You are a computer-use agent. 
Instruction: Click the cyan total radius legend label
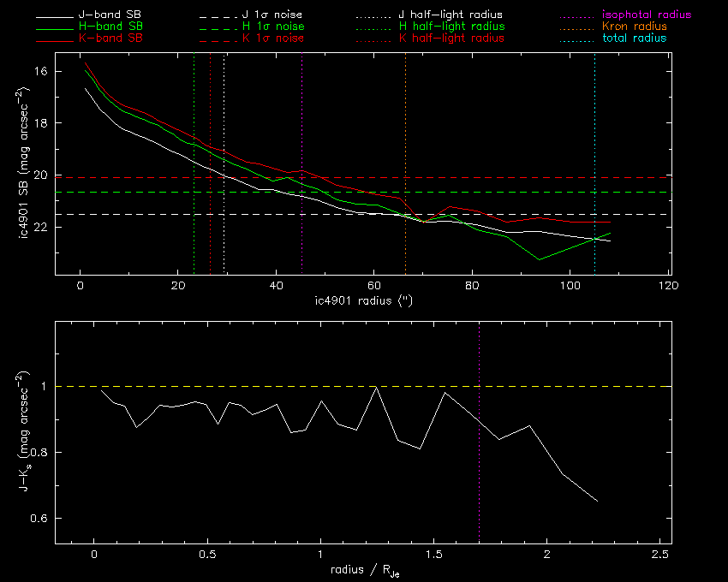click(x=633, y=39)
